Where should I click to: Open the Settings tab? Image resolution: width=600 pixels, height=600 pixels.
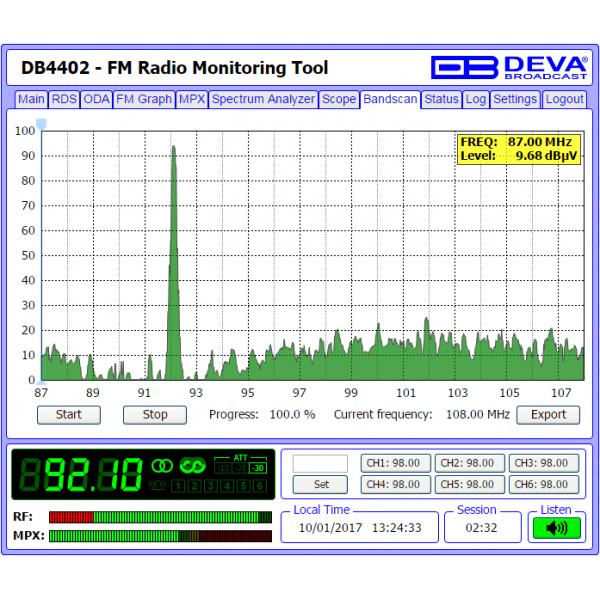tap(515, 99)
